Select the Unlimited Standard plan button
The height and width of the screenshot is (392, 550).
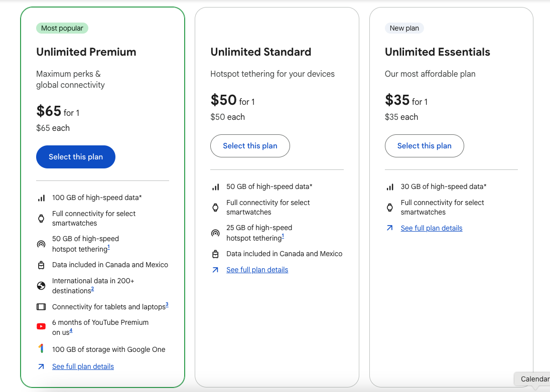(x=250, y=146)
